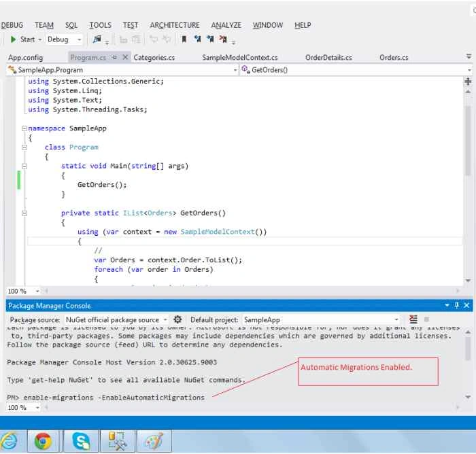Open Package Manager settings gear icon
Screen dimensions: 476x454
177,319
